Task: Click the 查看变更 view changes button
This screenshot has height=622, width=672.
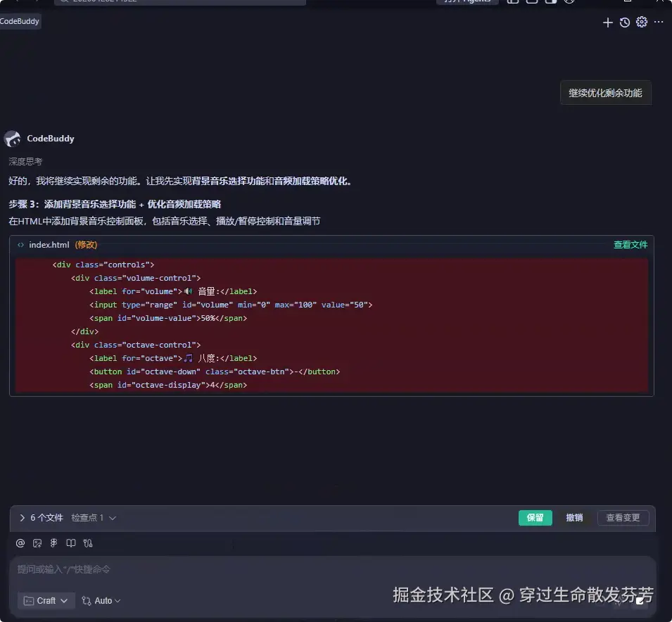Action: click(x=623, y=518)
